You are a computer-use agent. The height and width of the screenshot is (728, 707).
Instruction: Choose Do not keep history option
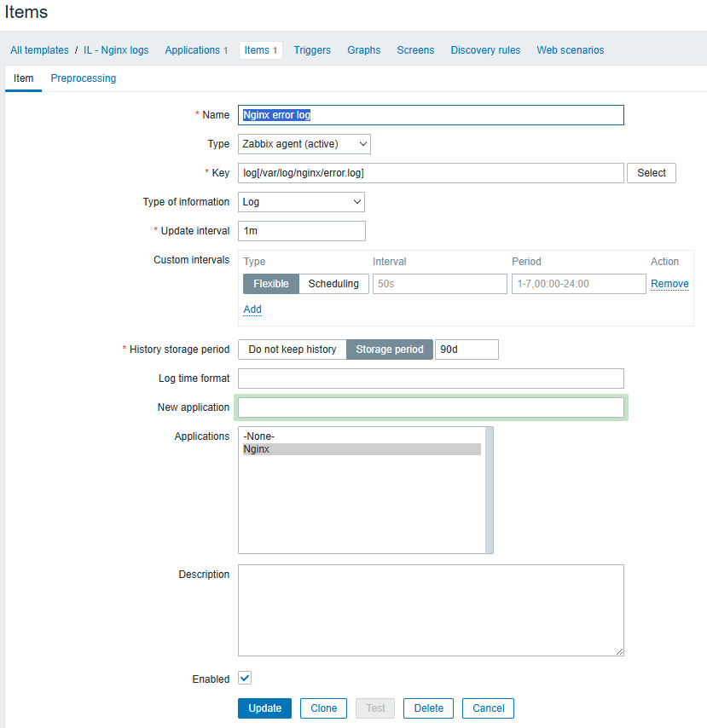pyautogui.click(x=292, y=349)
